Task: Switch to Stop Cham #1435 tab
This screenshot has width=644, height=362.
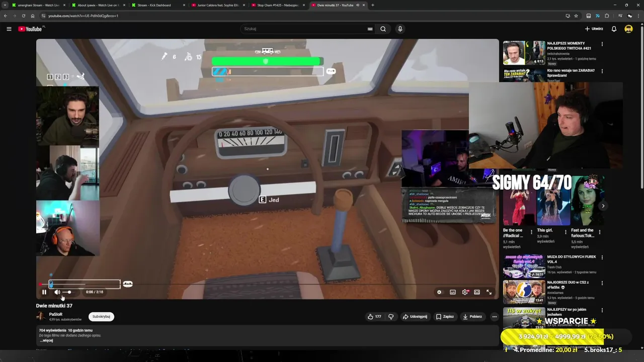Action: pos(277,5)
